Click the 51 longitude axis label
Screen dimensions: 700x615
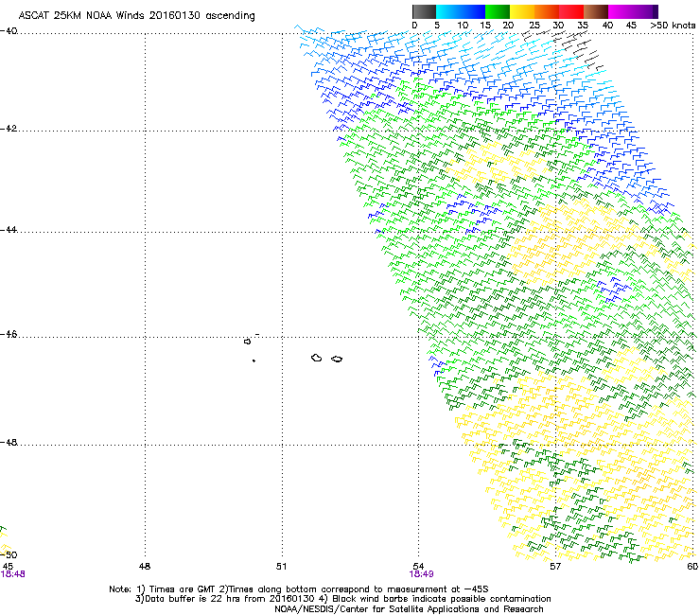tap(281, 567)
